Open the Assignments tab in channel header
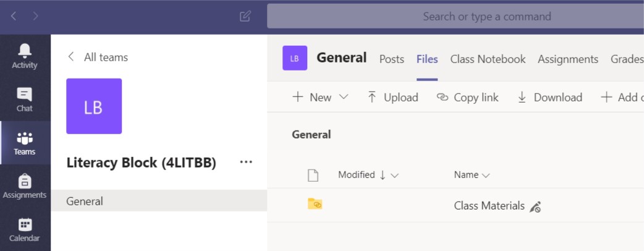 (568, 59)
